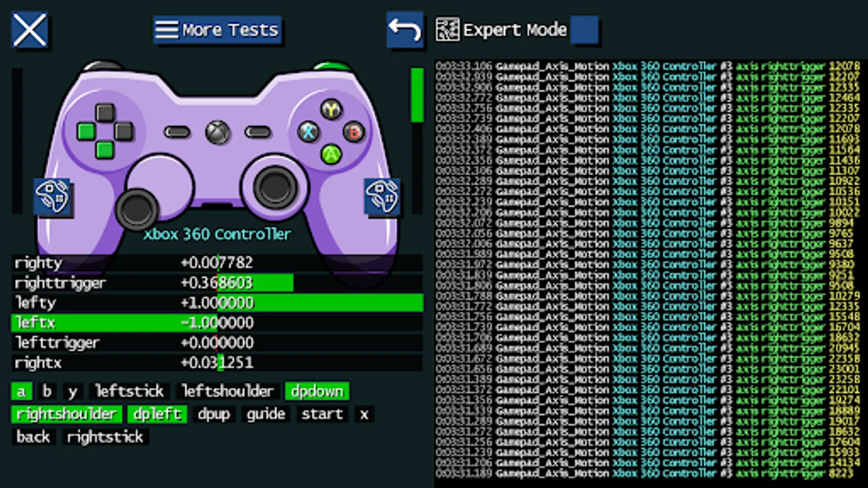Close the gamepad tester with the X icon
This screenshot has width=868, height=488.
pos(30,30)
